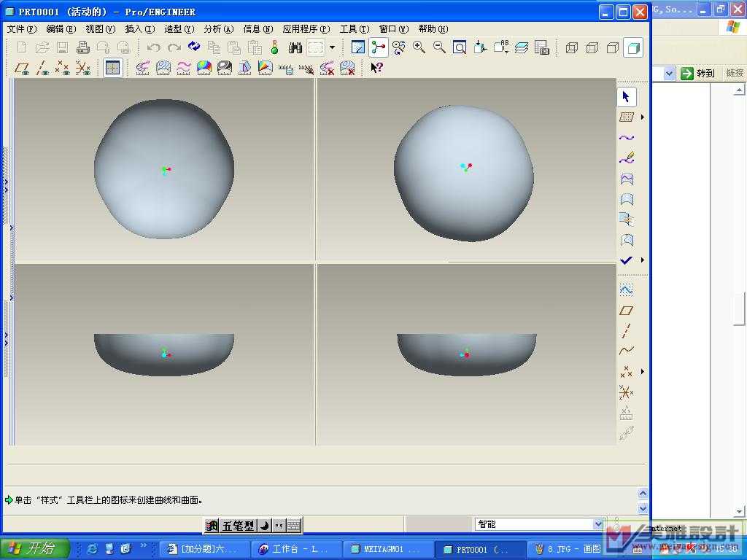Click the zoom in magnifier icon

419,48
